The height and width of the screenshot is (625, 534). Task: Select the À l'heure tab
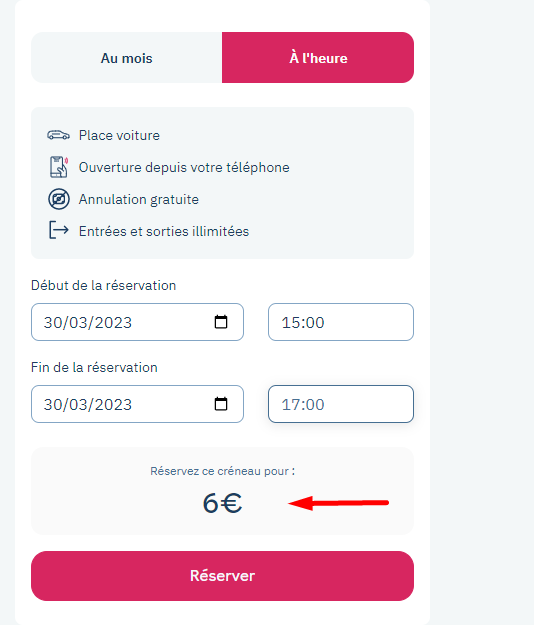pos(318,58)
